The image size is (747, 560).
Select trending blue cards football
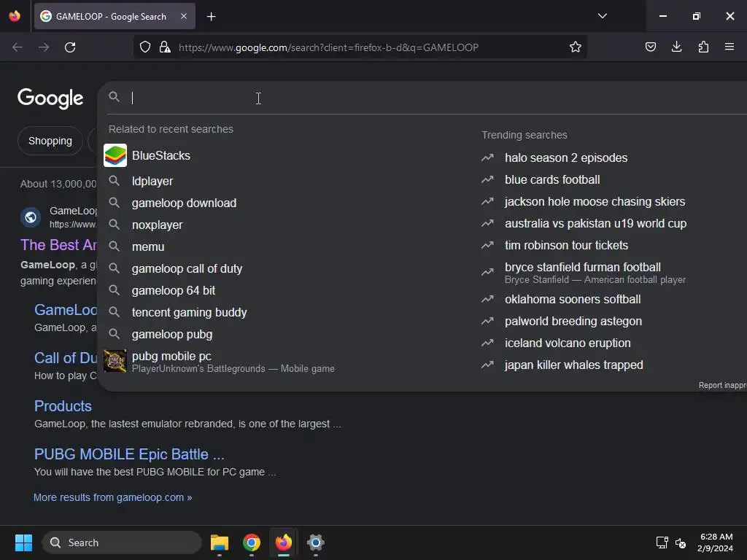[x=552, y=180]
